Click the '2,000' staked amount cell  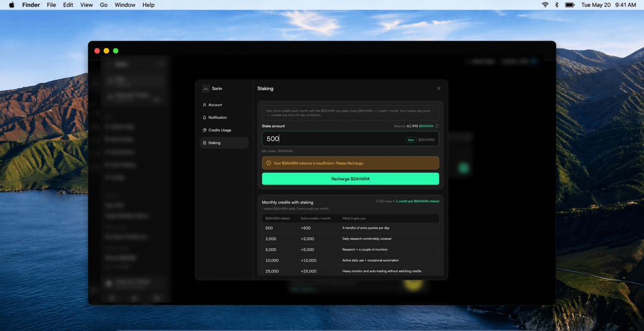[x=271, y=239]
